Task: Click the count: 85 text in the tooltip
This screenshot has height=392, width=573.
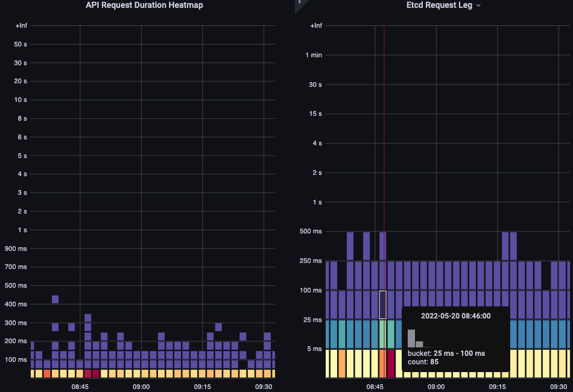Action: tap(423, 362)
